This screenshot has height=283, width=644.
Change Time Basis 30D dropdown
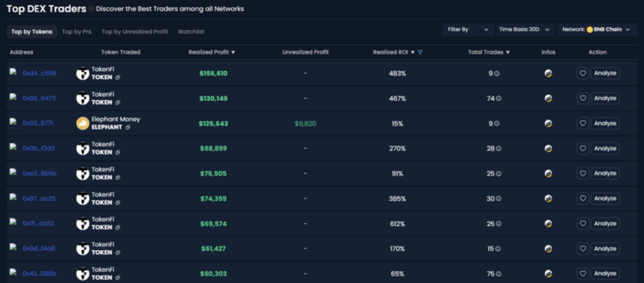(x=525, y=30)
